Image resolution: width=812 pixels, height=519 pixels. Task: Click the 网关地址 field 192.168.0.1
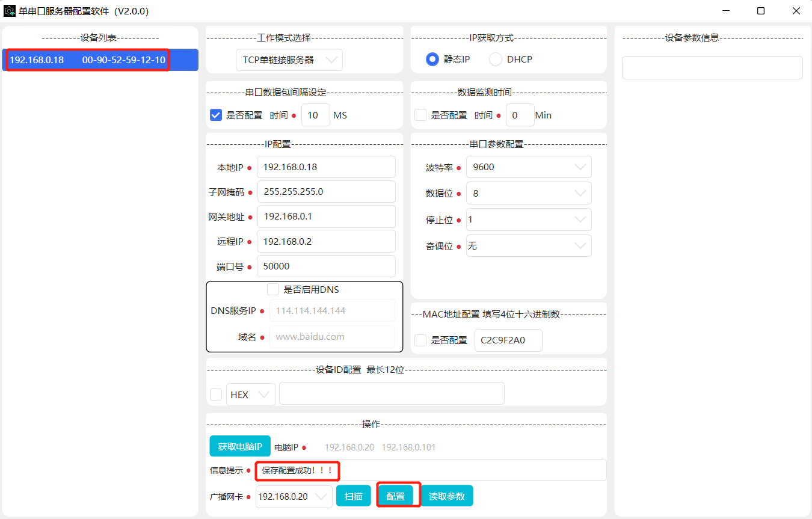pos(326,217)
